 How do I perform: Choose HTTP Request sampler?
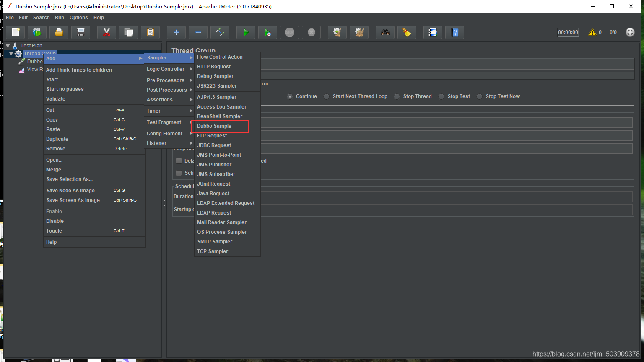(x=227, y=67)
